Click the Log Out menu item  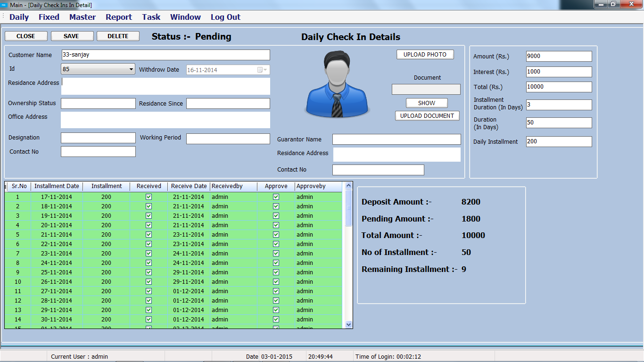click(225, 17)
